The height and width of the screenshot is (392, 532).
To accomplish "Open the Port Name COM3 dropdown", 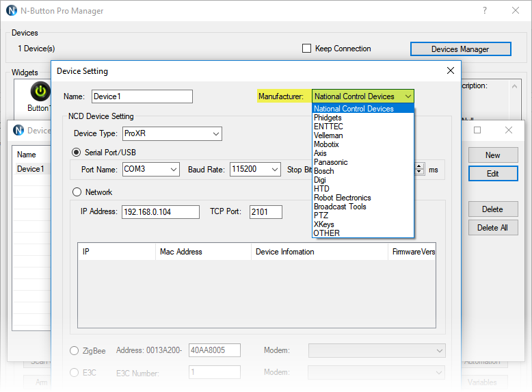I will coord(174,170).
